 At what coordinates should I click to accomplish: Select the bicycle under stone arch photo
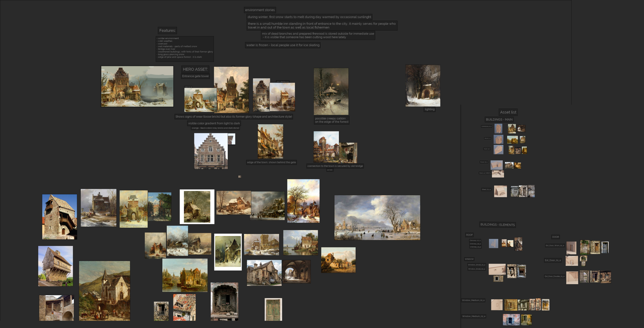click(225, 301)
